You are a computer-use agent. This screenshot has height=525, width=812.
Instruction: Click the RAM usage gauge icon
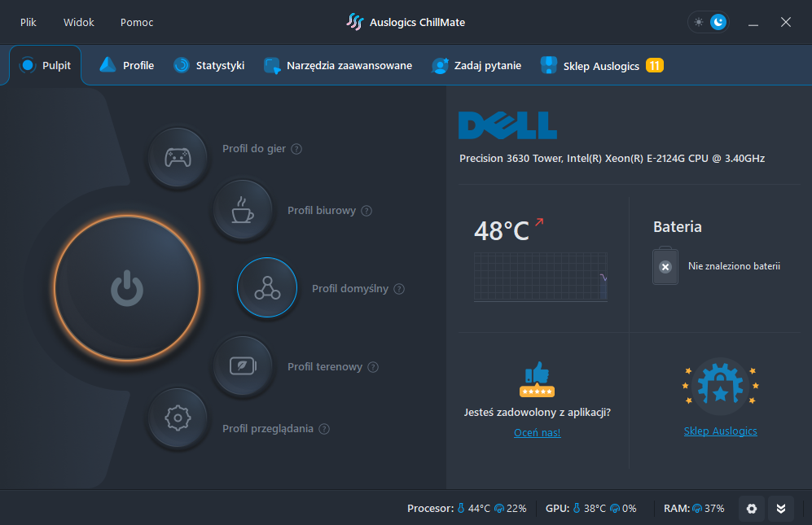(x=697, y=509)
